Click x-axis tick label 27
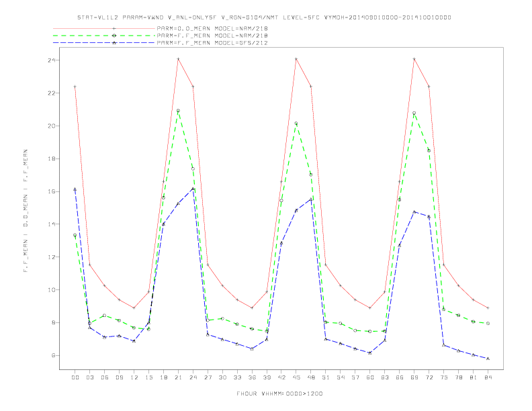The height and width of the screenshot is (411, 532). (x=208, y=377)
